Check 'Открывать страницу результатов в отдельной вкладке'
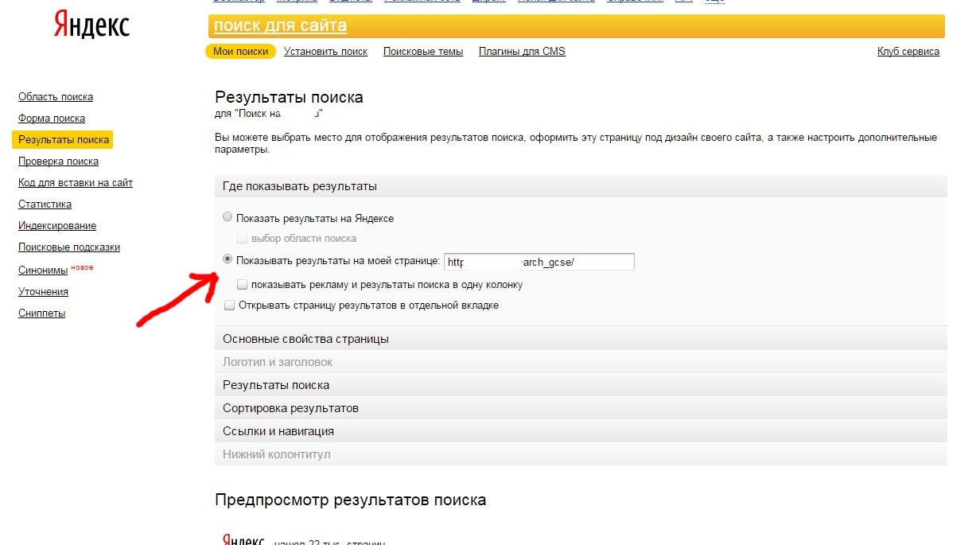 [x=230, y=305]
